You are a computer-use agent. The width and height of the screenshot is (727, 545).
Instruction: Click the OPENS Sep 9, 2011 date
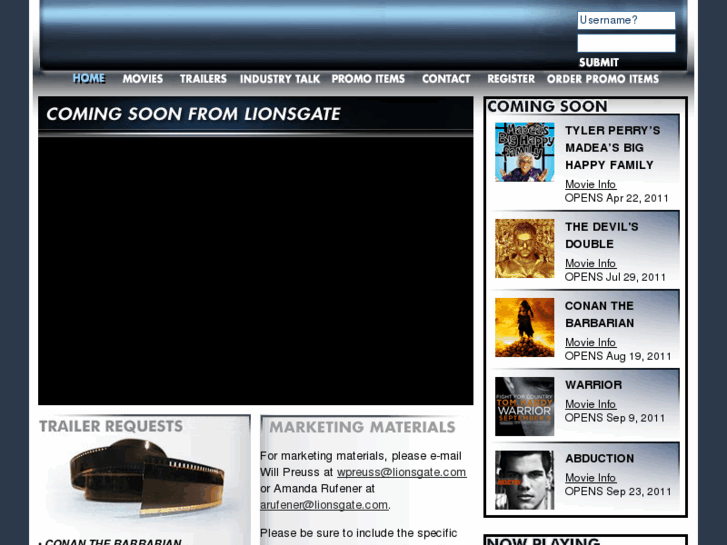point(615,418)
